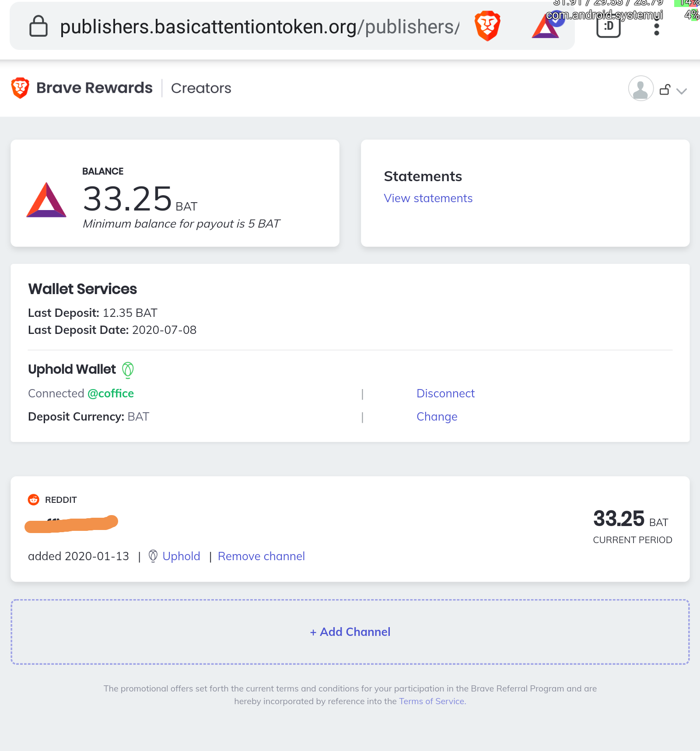Viewport: 700px width, 751px height.
Task: Click the REDDIT channel label
Action: point(61,500)
